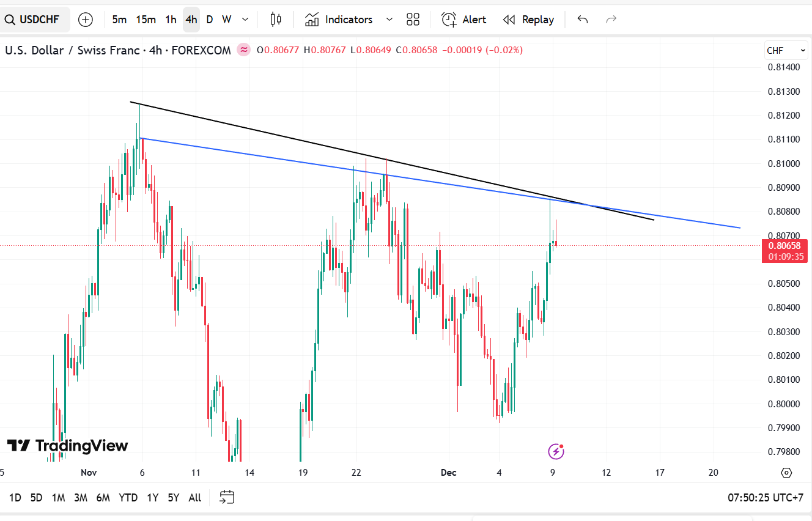The image size is (812, 521).
Task: Open the go-to-date calendar icon
Action: (227, 497)
